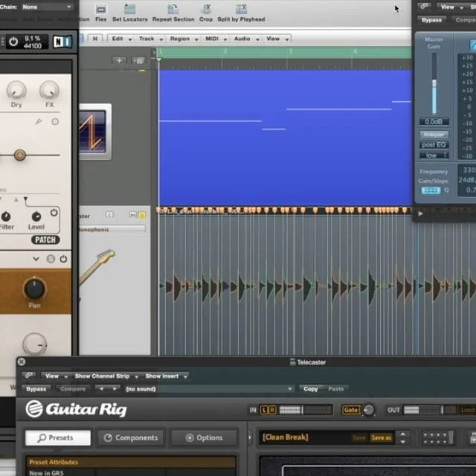Image resolution: width=476 pixels, height=476 pixels.
Task: Click the PATCH button
Action: coord(45,239)
